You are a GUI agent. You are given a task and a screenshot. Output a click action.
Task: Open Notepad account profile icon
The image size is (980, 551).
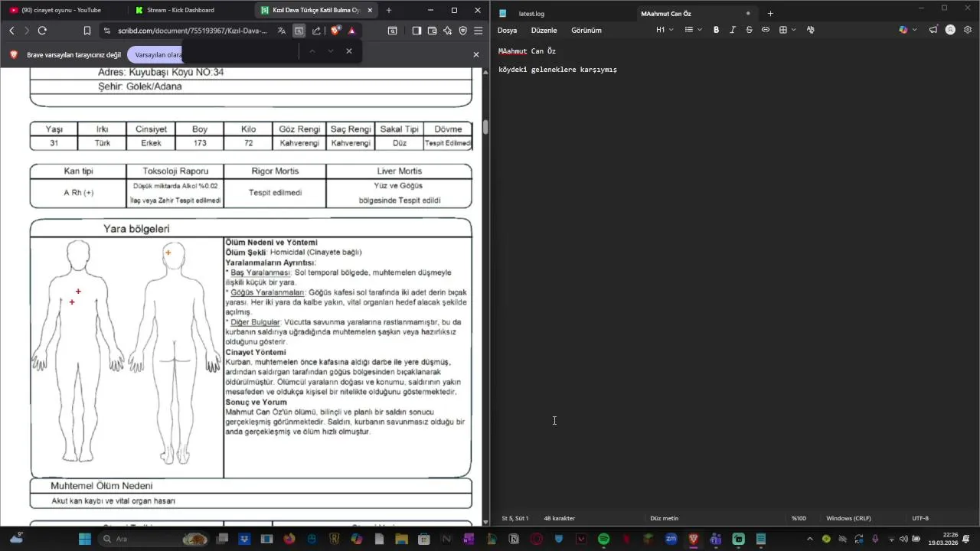(950, 30)
